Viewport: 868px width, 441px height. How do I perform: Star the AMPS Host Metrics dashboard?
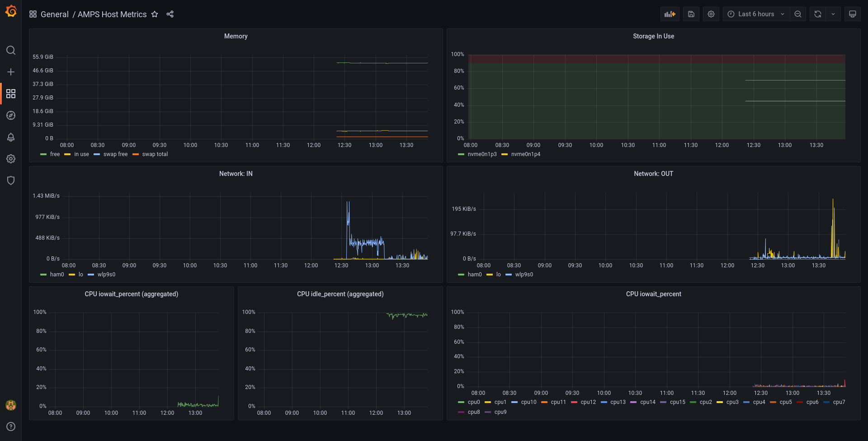pos(155,14)
